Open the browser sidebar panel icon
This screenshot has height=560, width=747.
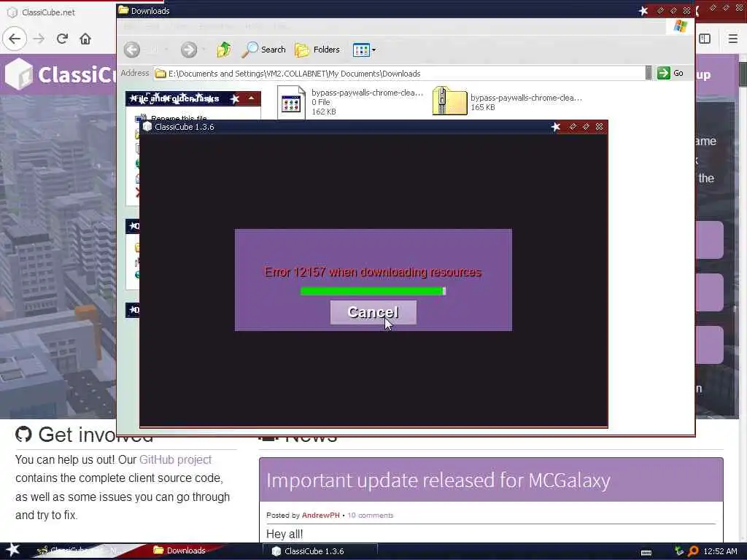[705, 39]
